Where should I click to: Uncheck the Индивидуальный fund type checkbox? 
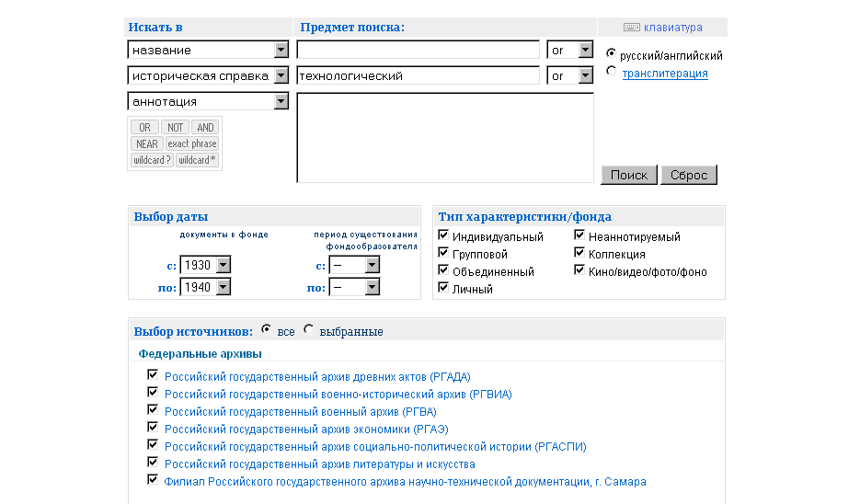click(x=443, y=236)
